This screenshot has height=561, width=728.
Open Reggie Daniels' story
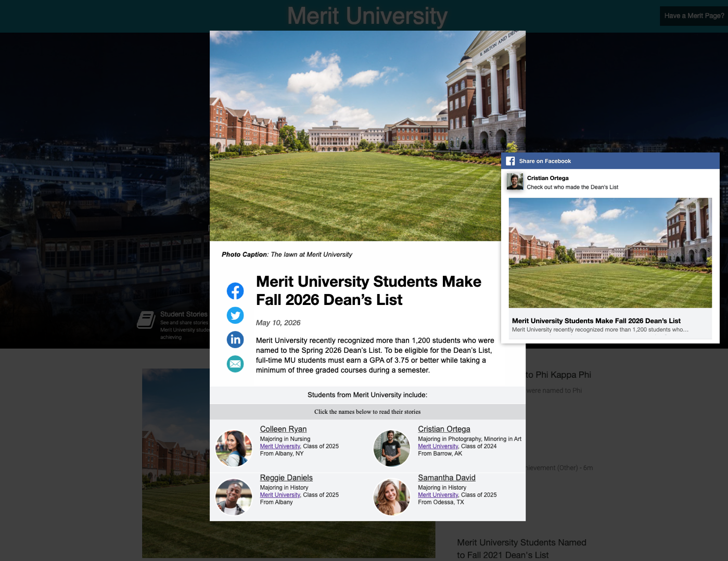pyautogui.click(x=286, y=478)
